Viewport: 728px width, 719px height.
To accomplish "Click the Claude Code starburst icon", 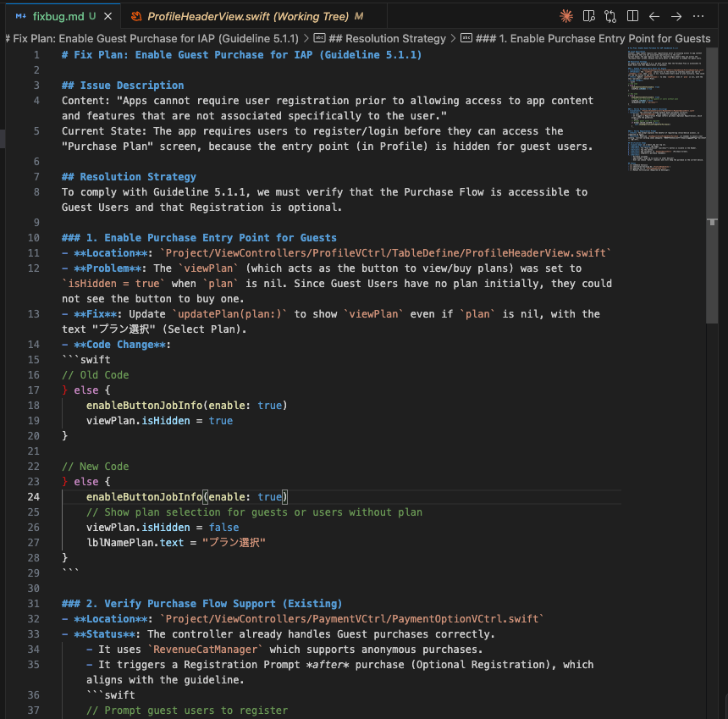I will pyautogui.click(x=566, y=16).
